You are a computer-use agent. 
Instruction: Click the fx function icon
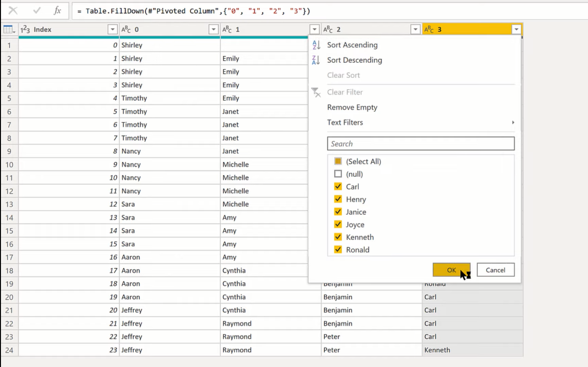pos(57,11)
